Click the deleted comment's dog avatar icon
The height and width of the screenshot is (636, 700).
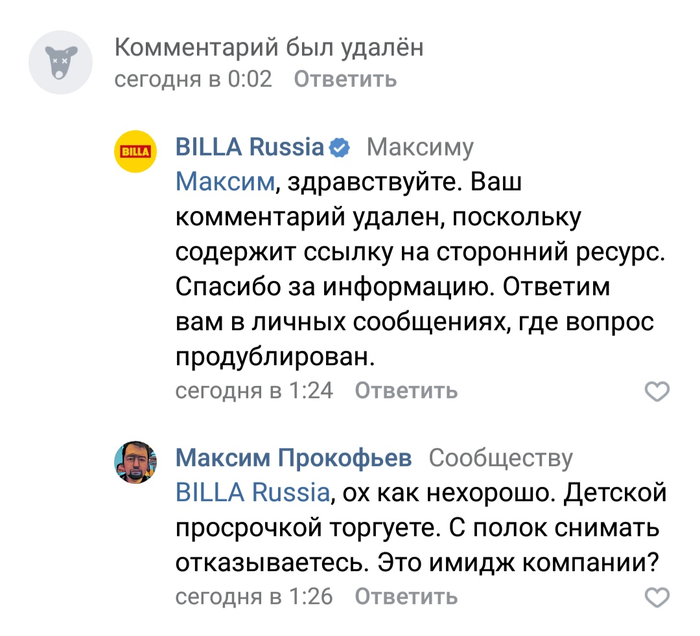[x=61, y=62]
